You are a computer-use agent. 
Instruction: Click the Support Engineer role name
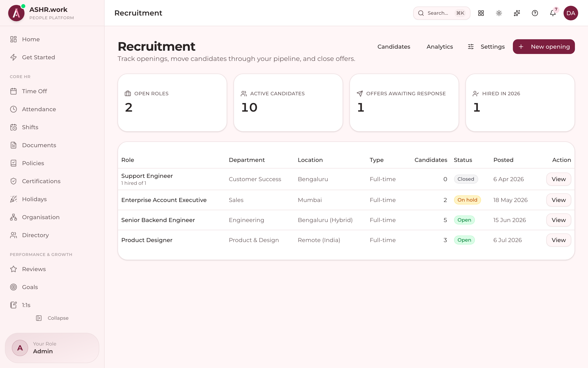pyautogui.click(x=147, y=176)
